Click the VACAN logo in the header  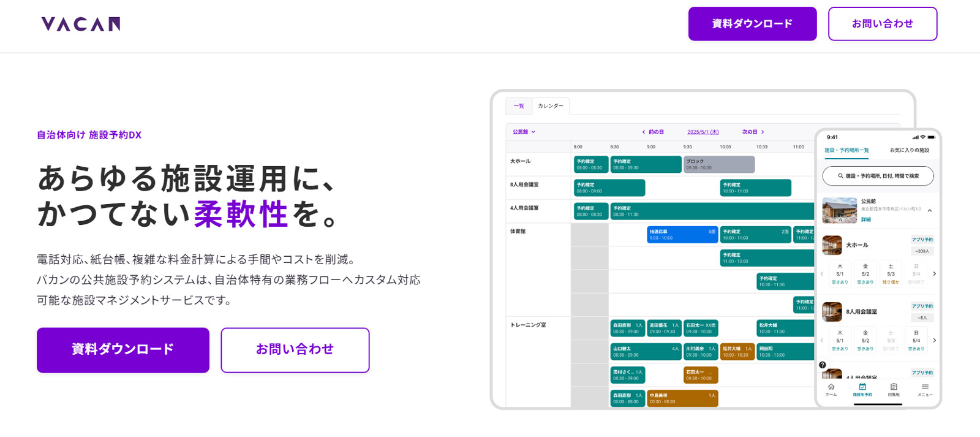tap(81, 24)
